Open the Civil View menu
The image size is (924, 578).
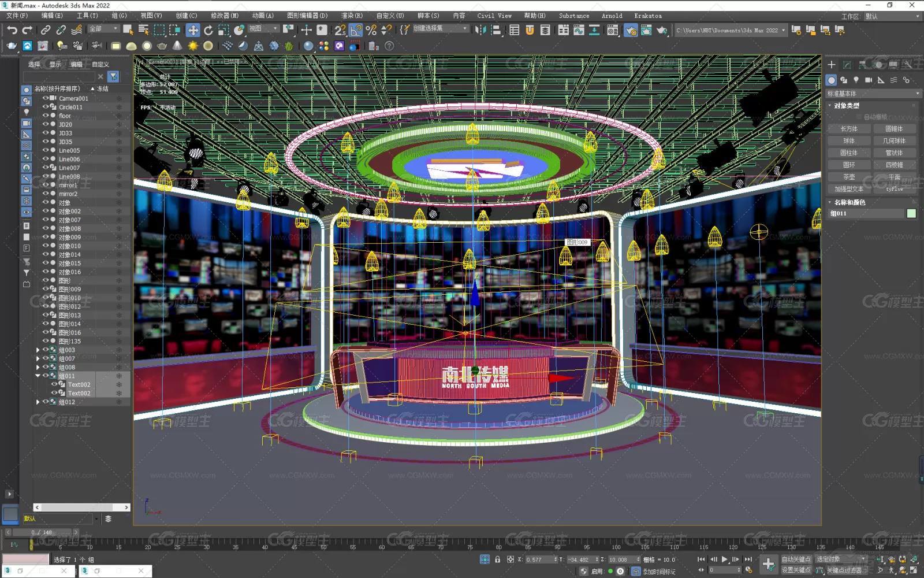pyautogui.click(x=494, y=16)
